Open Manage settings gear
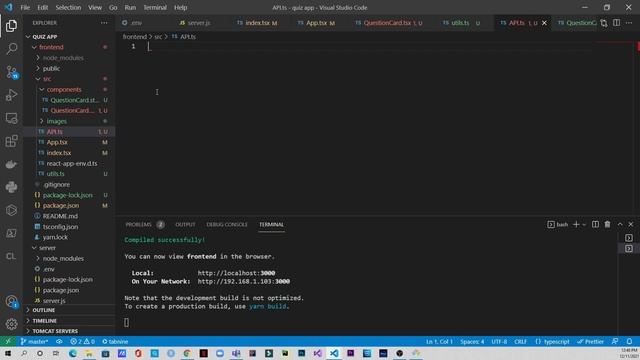The height and width of the screenshot is (360, 640). click(x=11, y=324)
